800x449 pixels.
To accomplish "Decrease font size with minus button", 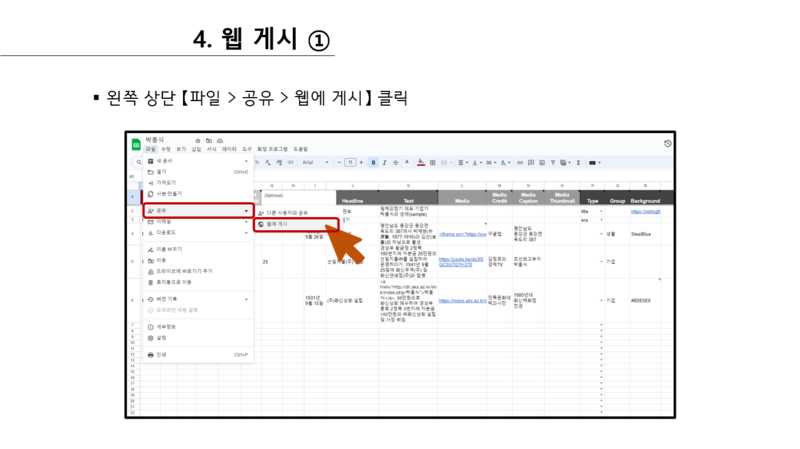I will tap(339, 163).
